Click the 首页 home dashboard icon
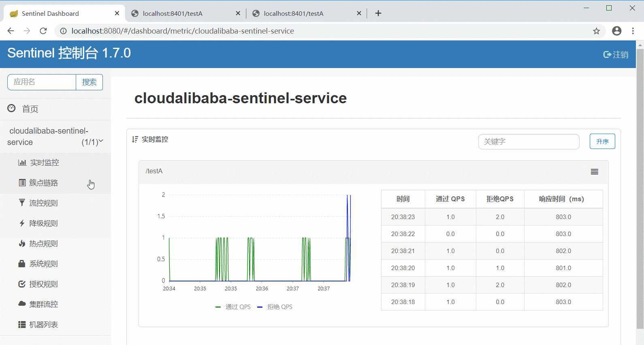The width and height of the screenshot is (644, 345). 11,109
